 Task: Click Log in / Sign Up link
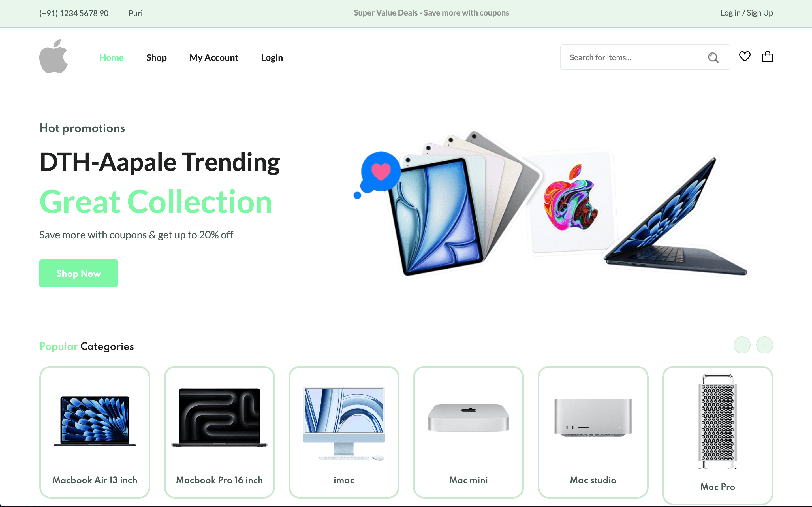click(x=747, y=13)
